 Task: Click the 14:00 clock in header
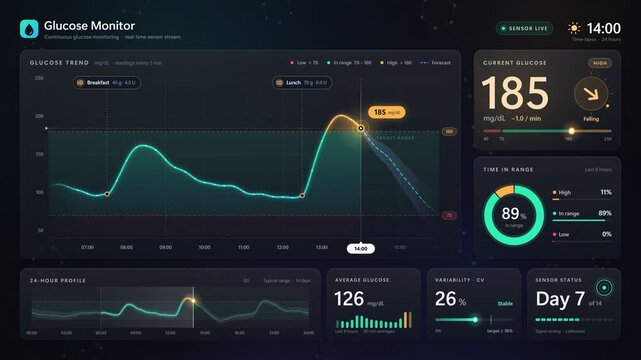pyautogui.click(x=603, y=28)
